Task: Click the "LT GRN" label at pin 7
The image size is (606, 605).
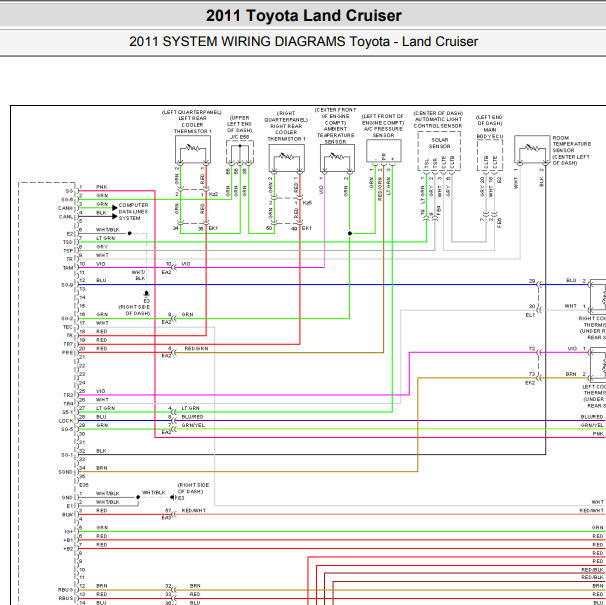Action: point(106,238)
